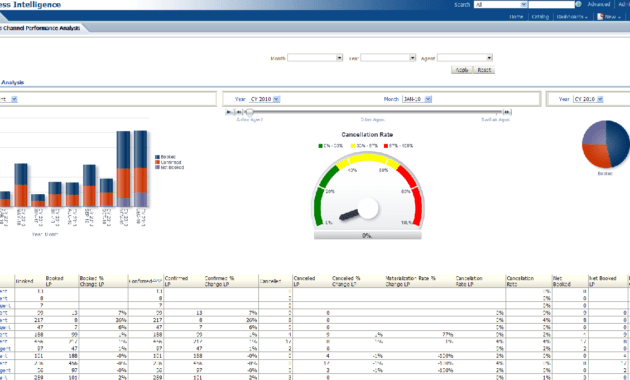Image resolution: width=630 pixels, height=380 pixels.
Task: Click the Cancellation Rate chart title
Action: 367,135
